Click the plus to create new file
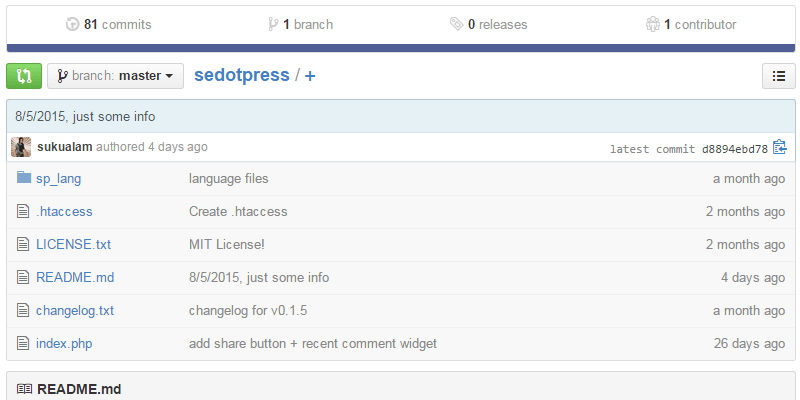Image resolution: width=800 pixels, height=400 pixels. [x=310, y=76]
